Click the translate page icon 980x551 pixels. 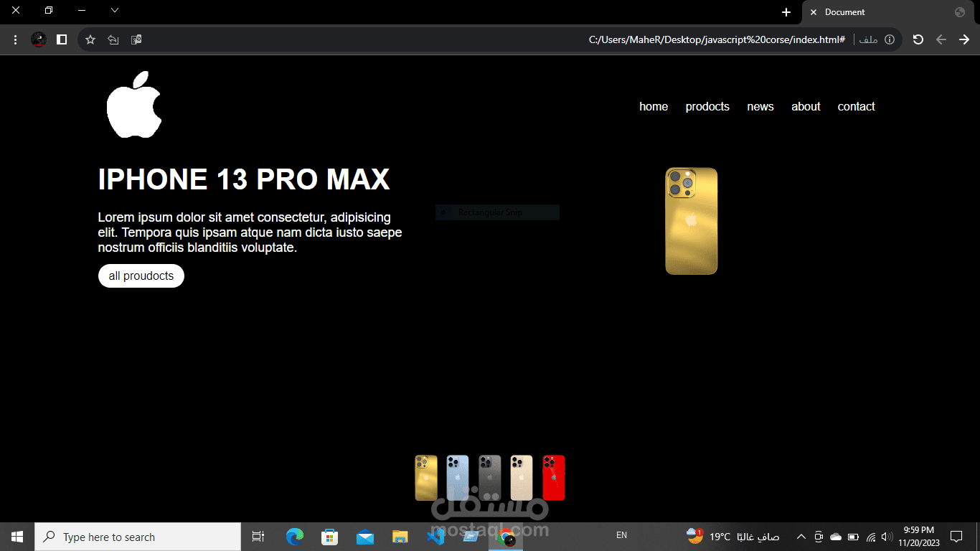click(136, 40)
